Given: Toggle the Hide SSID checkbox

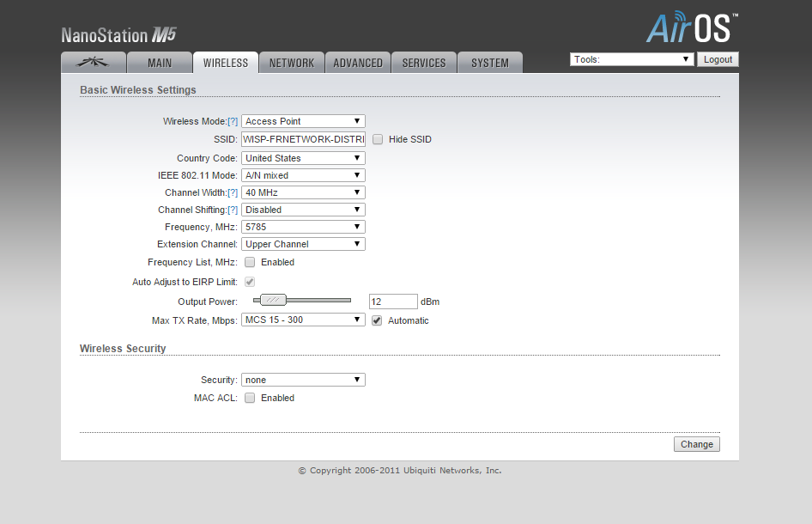Looking at the screenshot, I should tap(378, 139).
